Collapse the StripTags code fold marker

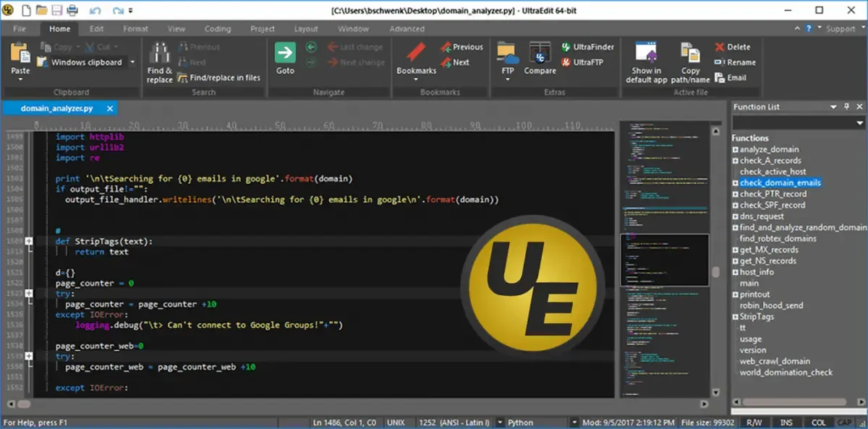click(29, 241)
